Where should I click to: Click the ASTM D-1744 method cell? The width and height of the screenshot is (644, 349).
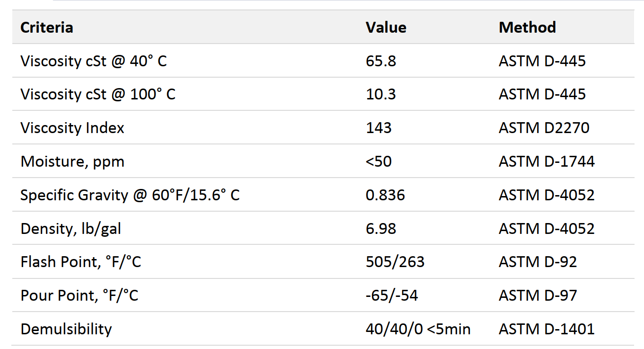point(547,161)
